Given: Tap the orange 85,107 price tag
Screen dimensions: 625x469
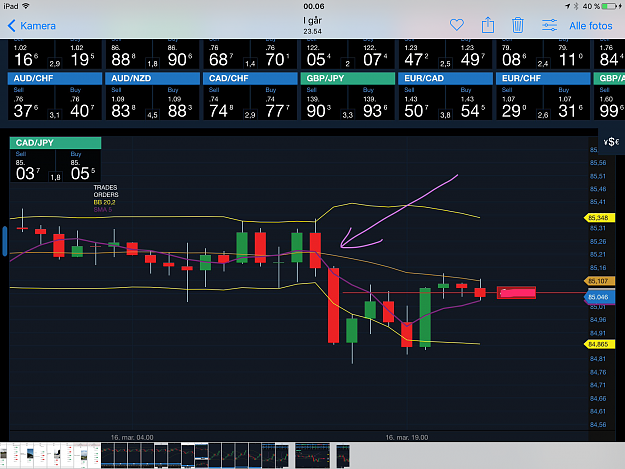Looking at the screenshot, I should pyautogui.click(x=599, y=281).
